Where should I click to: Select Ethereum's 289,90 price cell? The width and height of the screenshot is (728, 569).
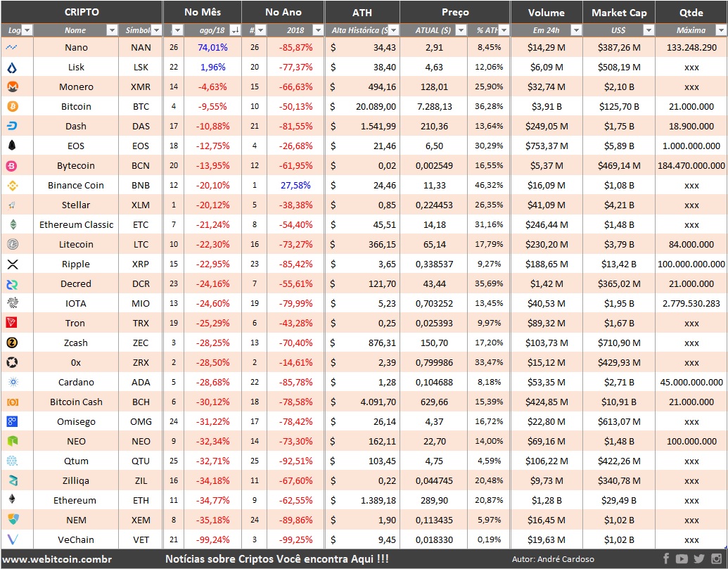(x=434, y=500)
